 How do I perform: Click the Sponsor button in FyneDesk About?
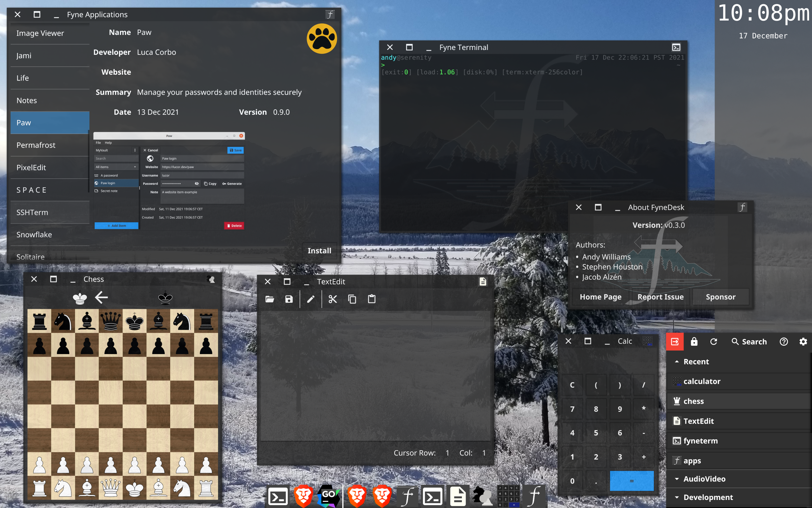coord(720,297)
